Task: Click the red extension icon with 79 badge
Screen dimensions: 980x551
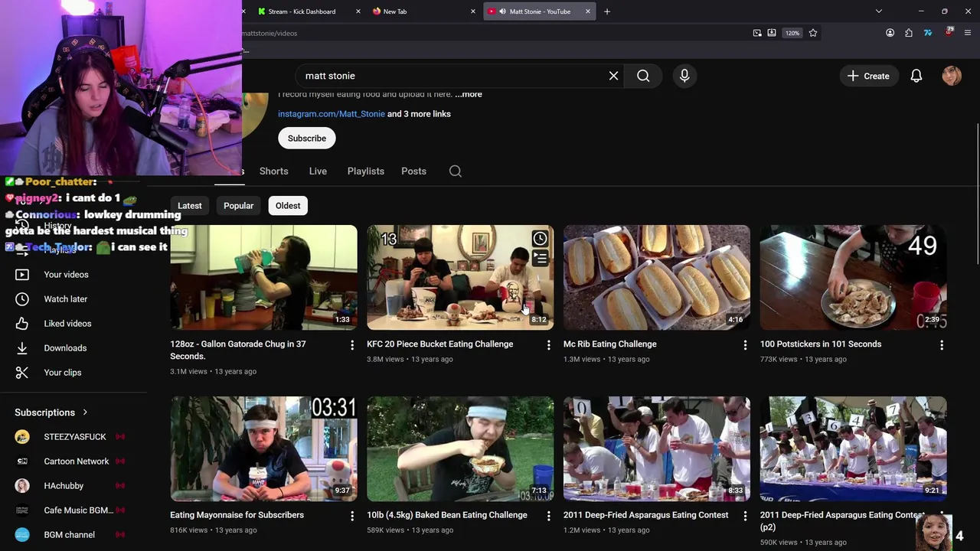Action: 949,32
